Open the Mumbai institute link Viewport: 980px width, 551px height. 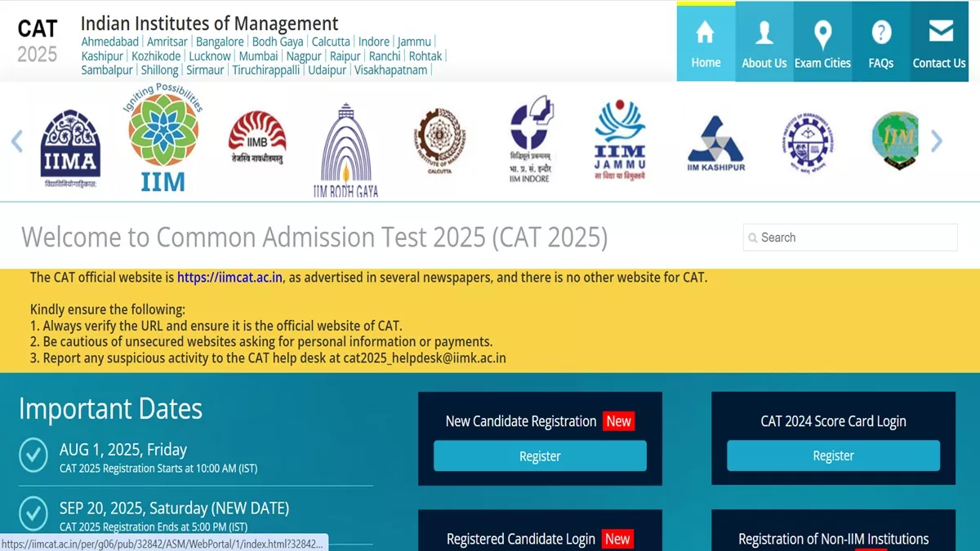tap(259, 56)
